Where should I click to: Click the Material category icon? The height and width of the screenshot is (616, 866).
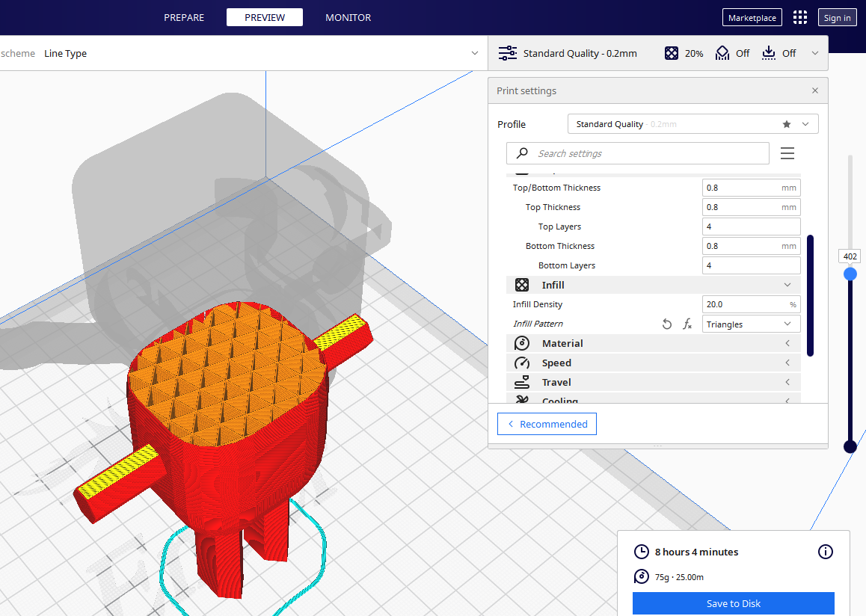521,343
